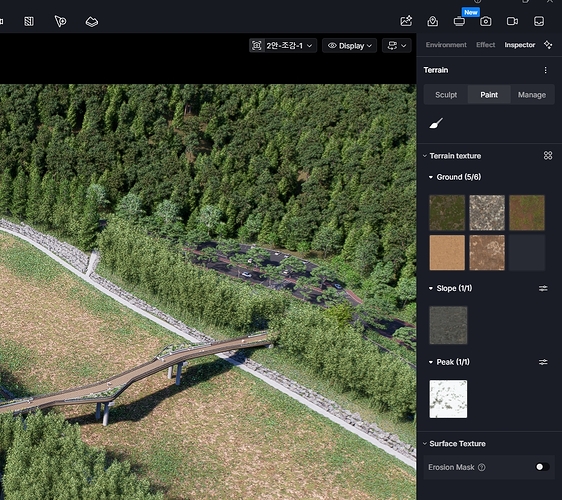
Task: Open Peak texture settings sliders icon
Action: (x=543, y=362)
